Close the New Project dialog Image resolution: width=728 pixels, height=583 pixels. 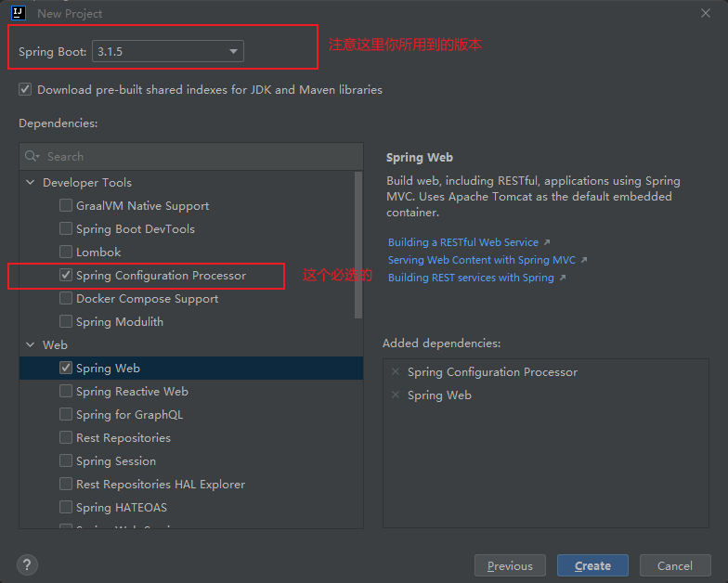click(x=706, y=13)
